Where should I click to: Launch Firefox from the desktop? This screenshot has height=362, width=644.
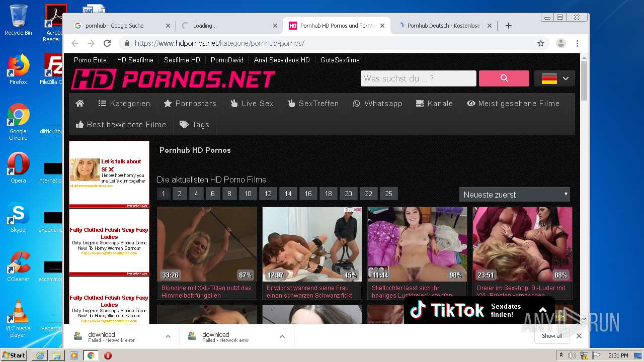point(18,69)
